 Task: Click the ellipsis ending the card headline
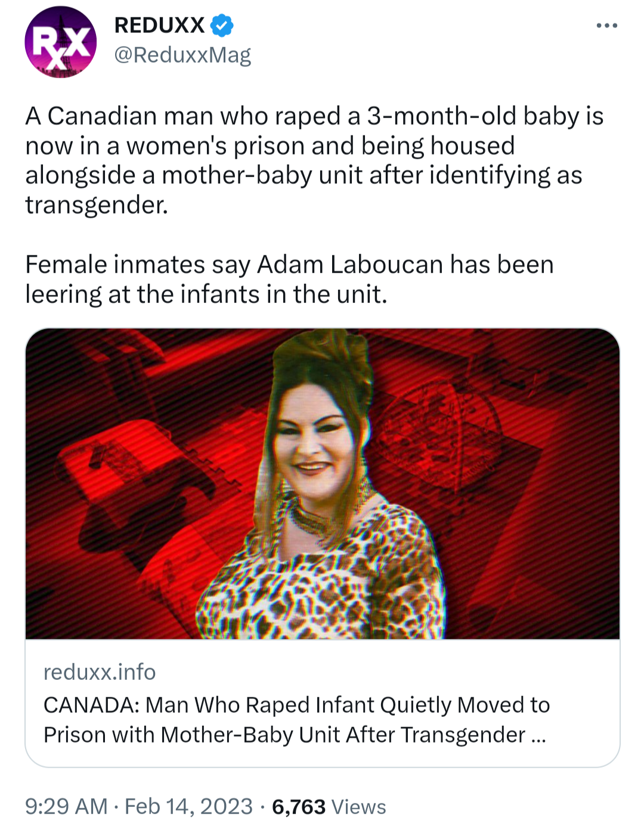[538, 736]
